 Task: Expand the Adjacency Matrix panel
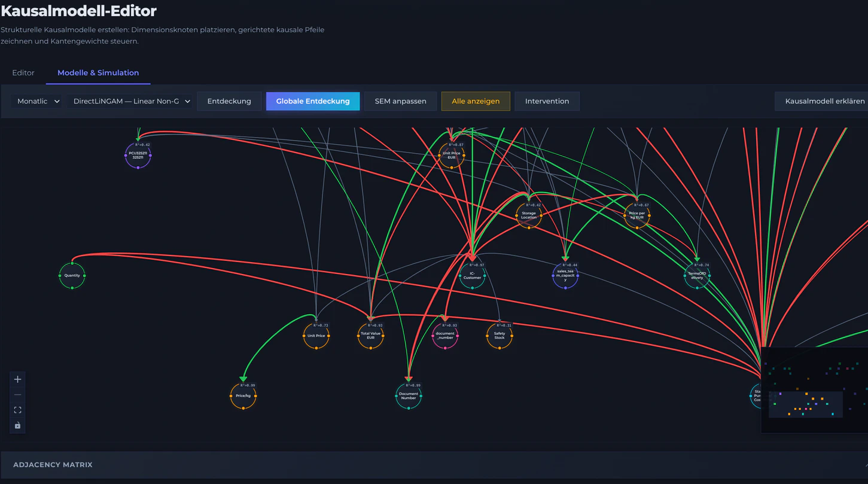click(434, 465)
